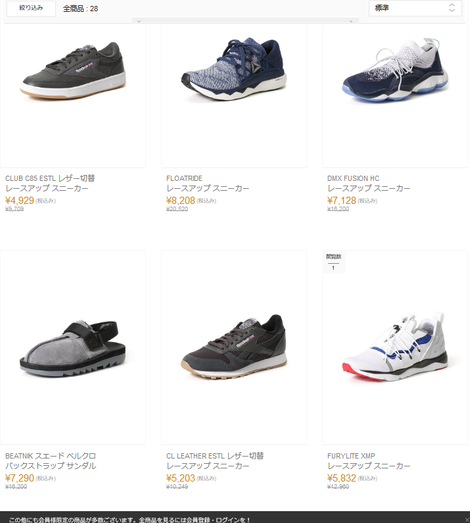470x523 pixels.
Task: Click the FLOATRIDE product title link
Action: click(x=207, y=183)
